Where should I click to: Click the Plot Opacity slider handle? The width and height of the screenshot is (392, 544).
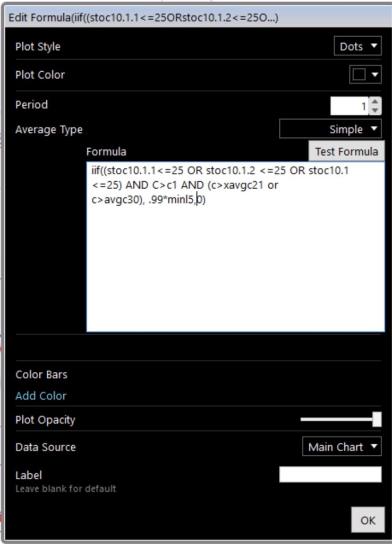377,419
